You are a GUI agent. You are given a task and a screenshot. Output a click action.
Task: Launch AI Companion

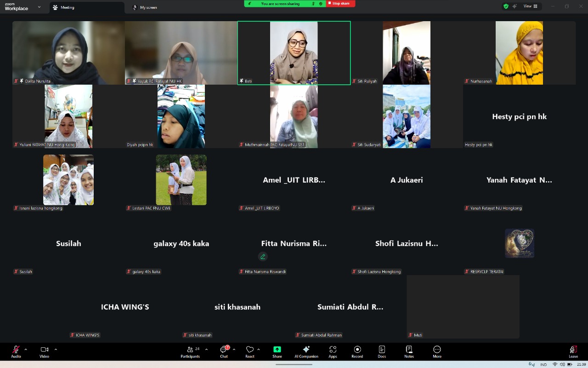pyautogui.click(x=306, y=351)
